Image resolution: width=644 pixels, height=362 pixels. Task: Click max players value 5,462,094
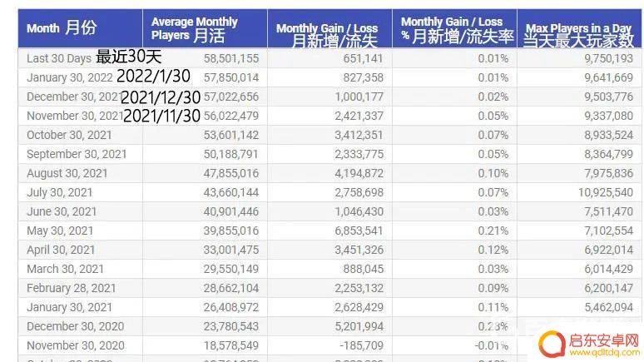609,307
